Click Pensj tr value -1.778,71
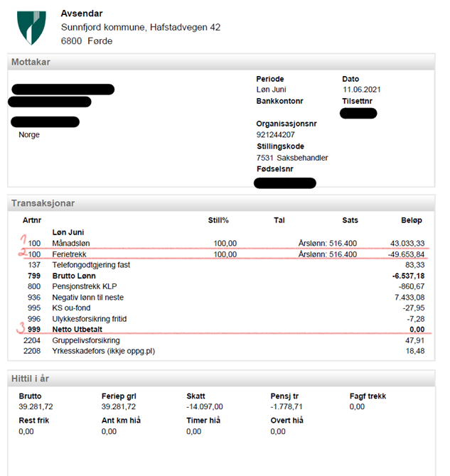Viewport: 450px width, 476px height. pyautogui.click(x=286, y=407)
